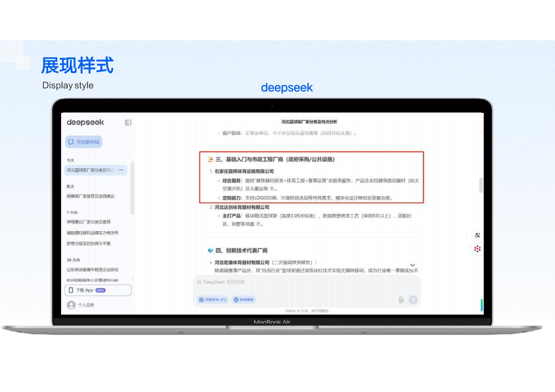The width and height of the screenshot is (555, 392).
Task: Click the attachment paperclip icon
Action: click(401, 300)
